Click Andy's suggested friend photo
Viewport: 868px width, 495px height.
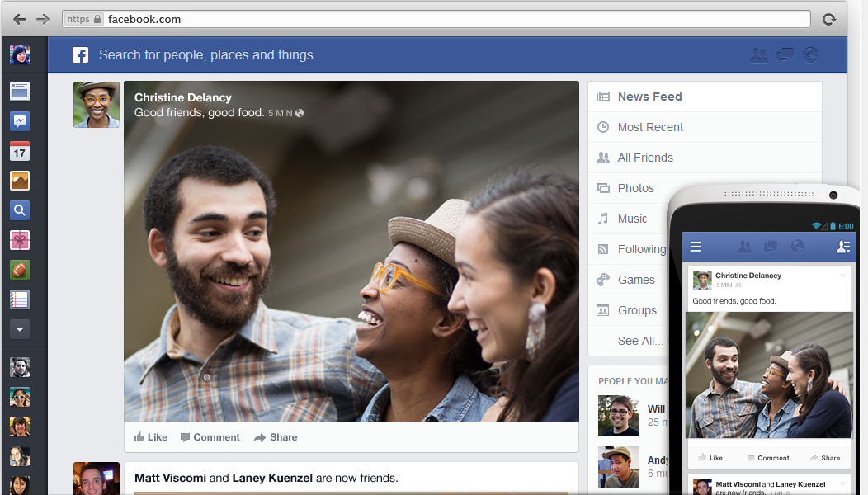(619, 467)
